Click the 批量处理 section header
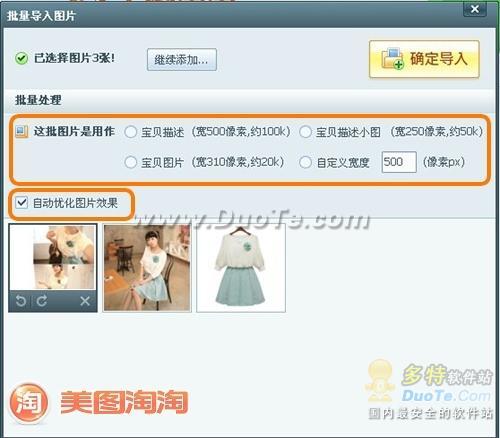Viewport: 500px width, 438px height. [38, 100]
